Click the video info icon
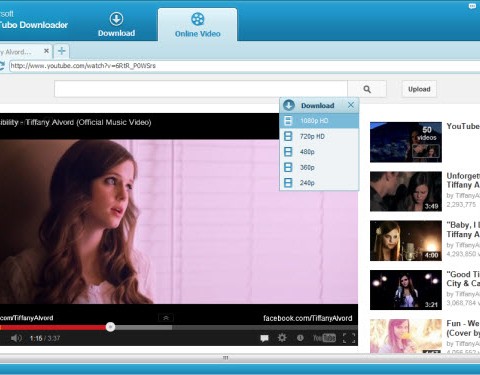 click(300, 338)
